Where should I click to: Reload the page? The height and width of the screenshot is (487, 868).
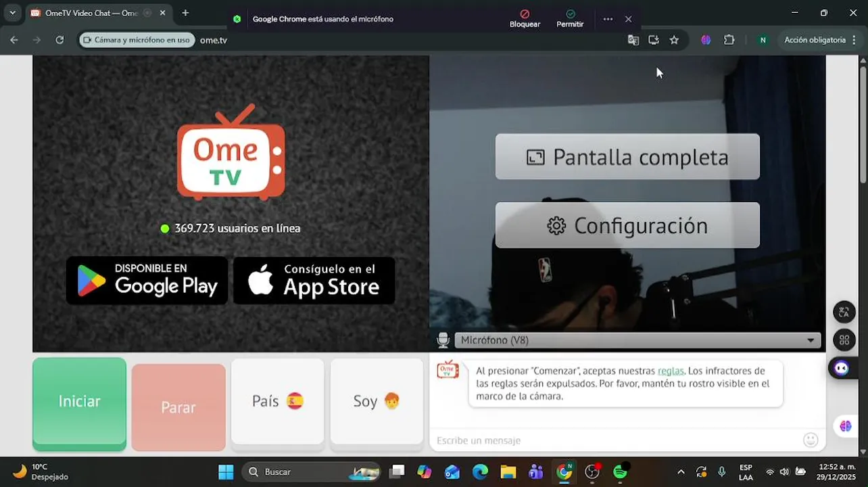59,40
